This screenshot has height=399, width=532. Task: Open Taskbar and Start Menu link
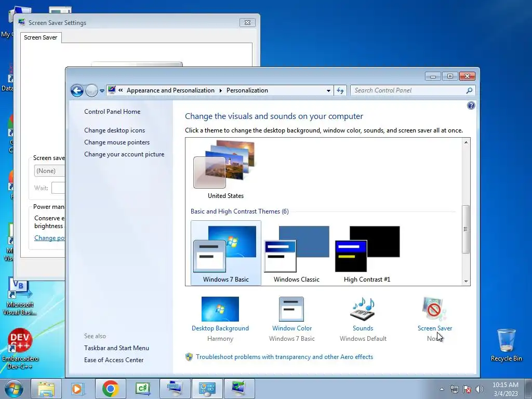pyautogui.click(x=116, y=348)
